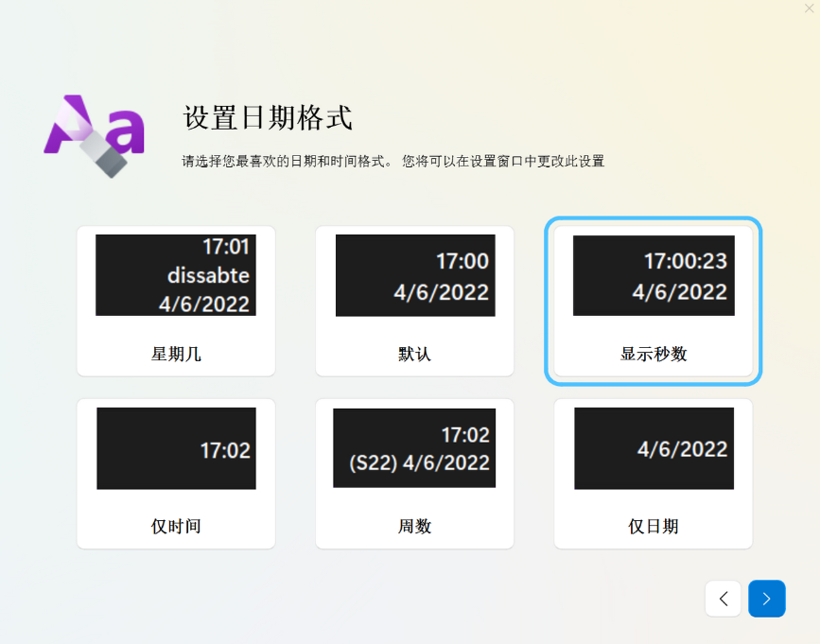This screenshot has width=820, height=644.
Task: Close the setup window
Action: pos(809,8)
